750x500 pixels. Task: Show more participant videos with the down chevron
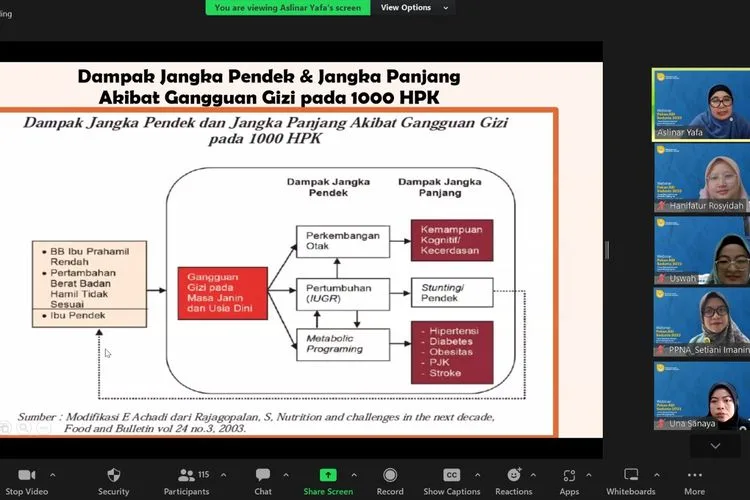coord(715,446)
